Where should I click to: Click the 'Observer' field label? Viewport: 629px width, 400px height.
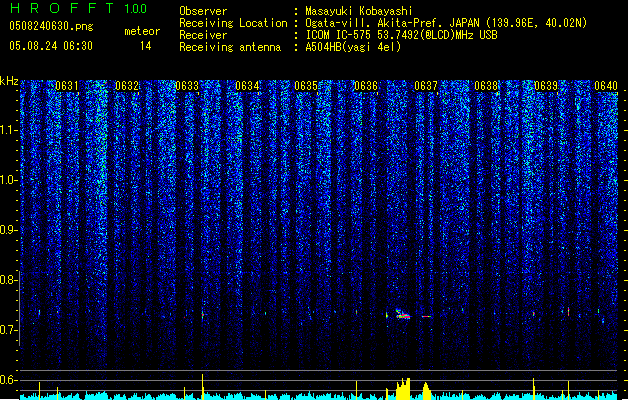click(x=203, y=11)
